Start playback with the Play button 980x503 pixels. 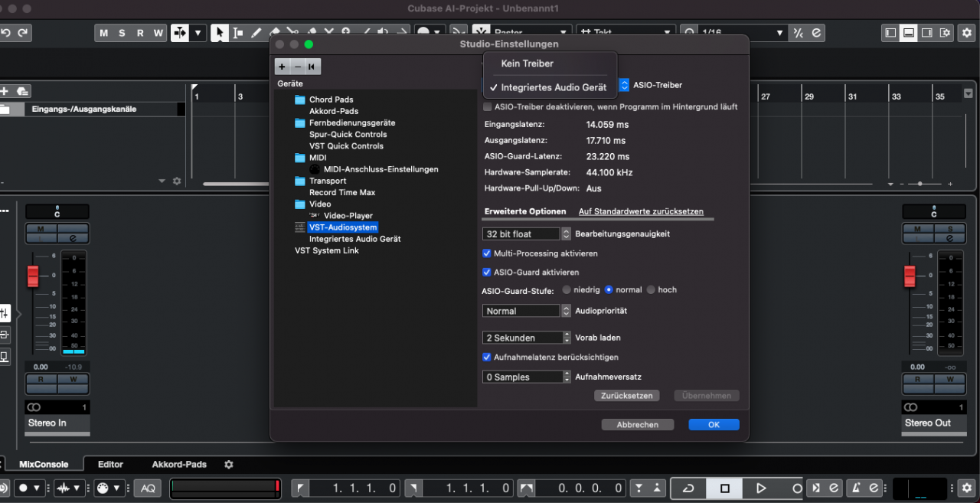[x=760, y=488]
